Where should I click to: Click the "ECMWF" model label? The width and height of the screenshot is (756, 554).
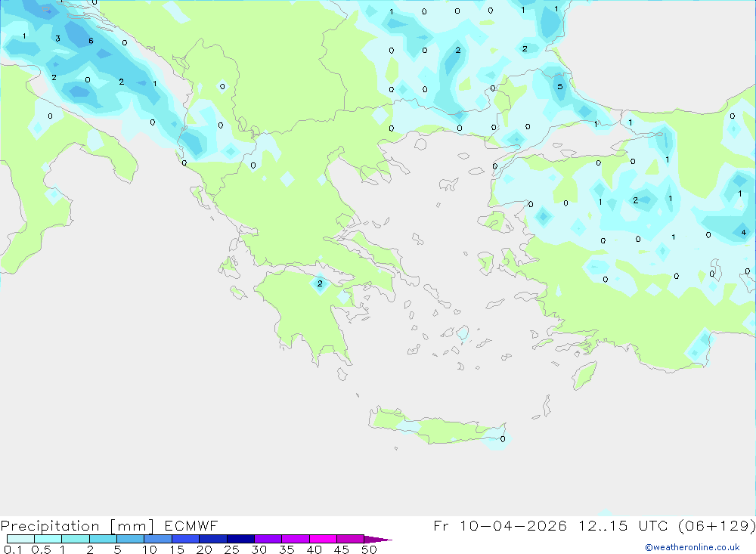tap(191, 525)
